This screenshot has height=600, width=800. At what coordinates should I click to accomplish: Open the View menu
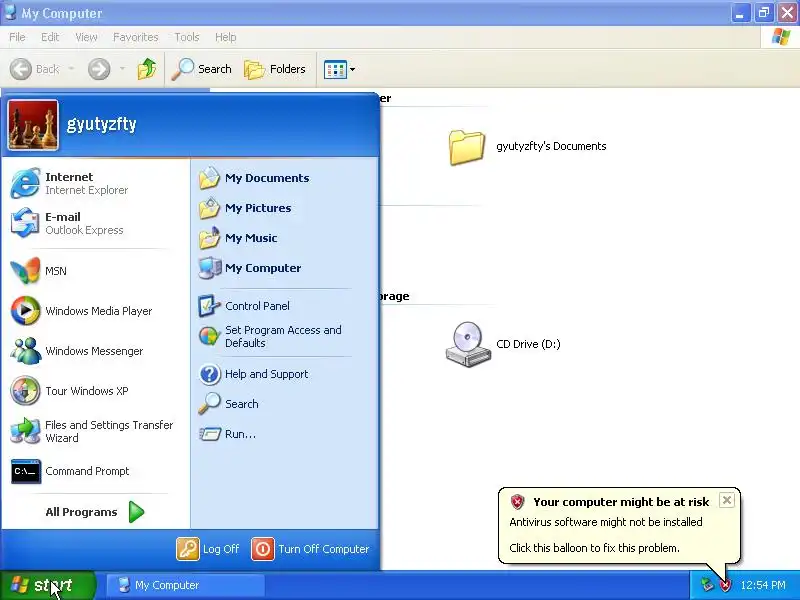86,37
